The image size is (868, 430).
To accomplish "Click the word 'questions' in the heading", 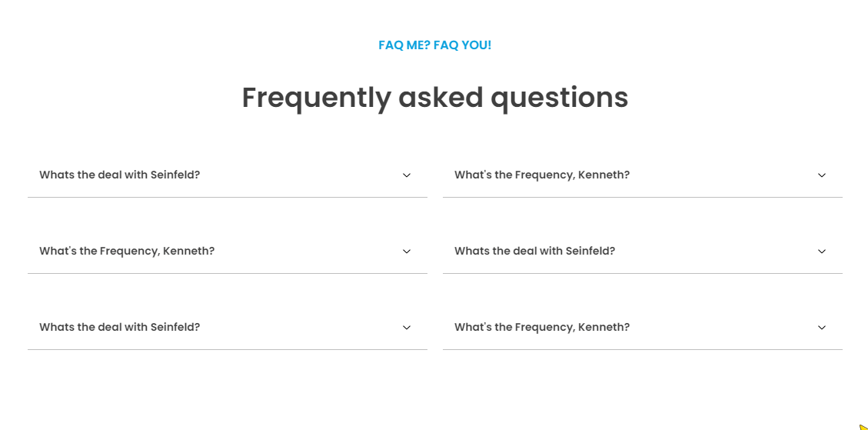I will coord(560,98).
